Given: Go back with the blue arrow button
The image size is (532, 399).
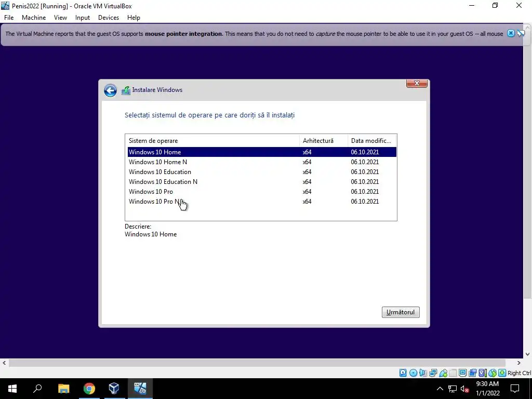Looking at the screenshot, I should tap(110, 90).
